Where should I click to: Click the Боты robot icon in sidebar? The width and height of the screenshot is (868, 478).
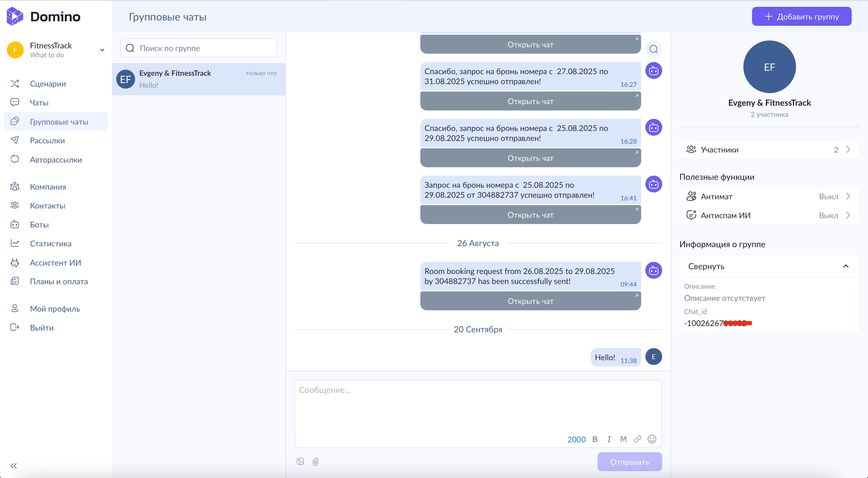[14, 225]
